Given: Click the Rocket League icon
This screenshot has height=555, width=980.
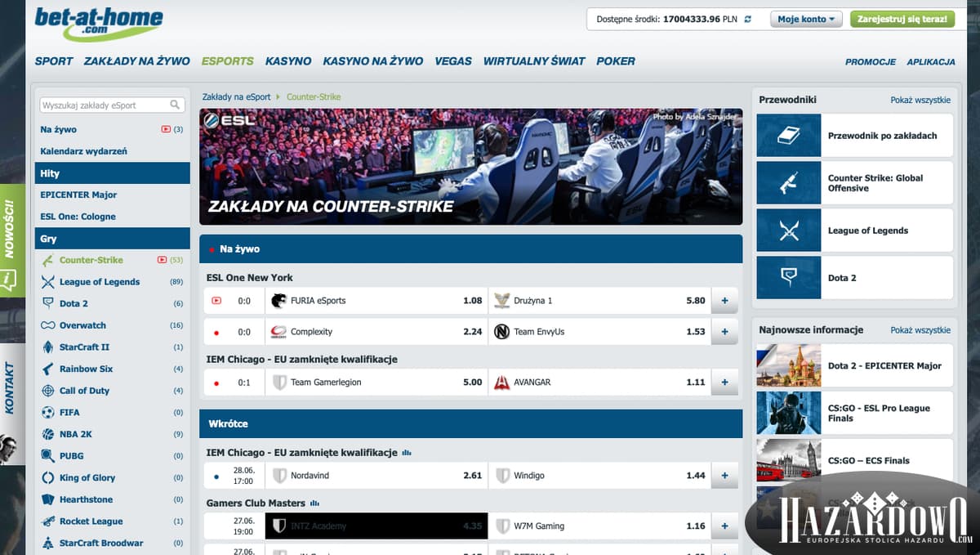Looking at the screenshot, I should click(x=47, y=521).
